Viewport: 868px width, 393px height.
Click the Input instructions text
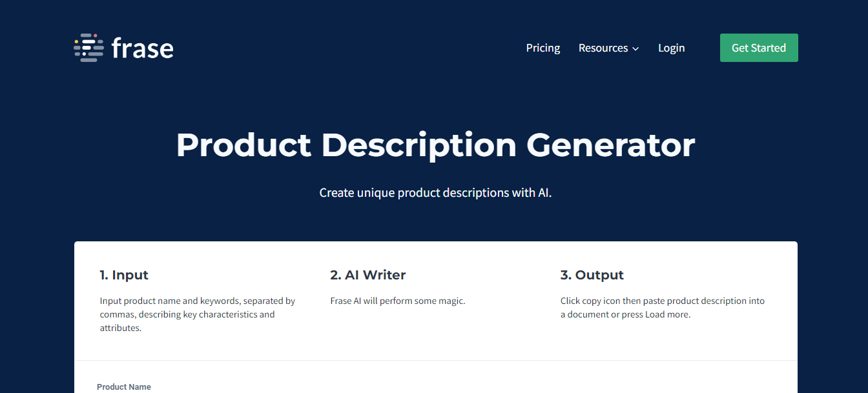197,314
